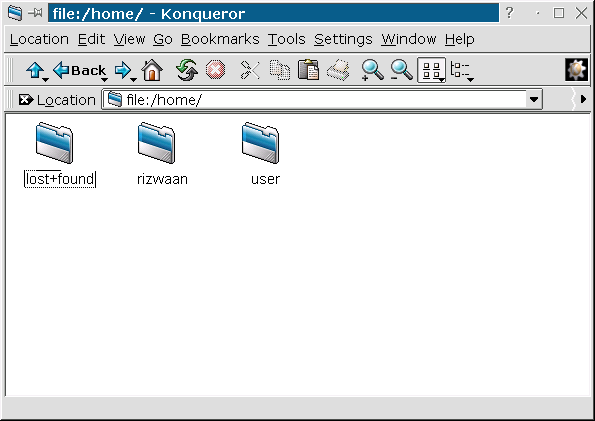This screenshot has width=595, height=421.
Task: Open the Bookmarks menu
Action: (220, 39)
